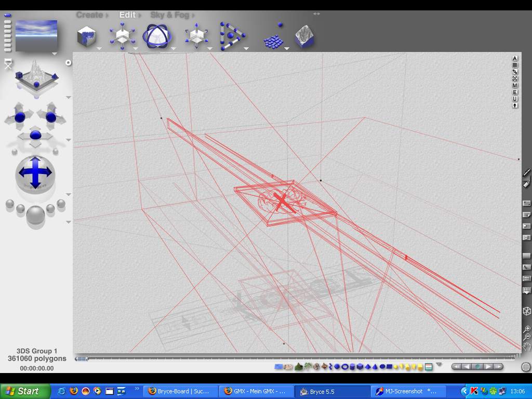
Task: Open the Materials tool dropdown triangle
Action: pyautogui.click(x=99, y=48)
